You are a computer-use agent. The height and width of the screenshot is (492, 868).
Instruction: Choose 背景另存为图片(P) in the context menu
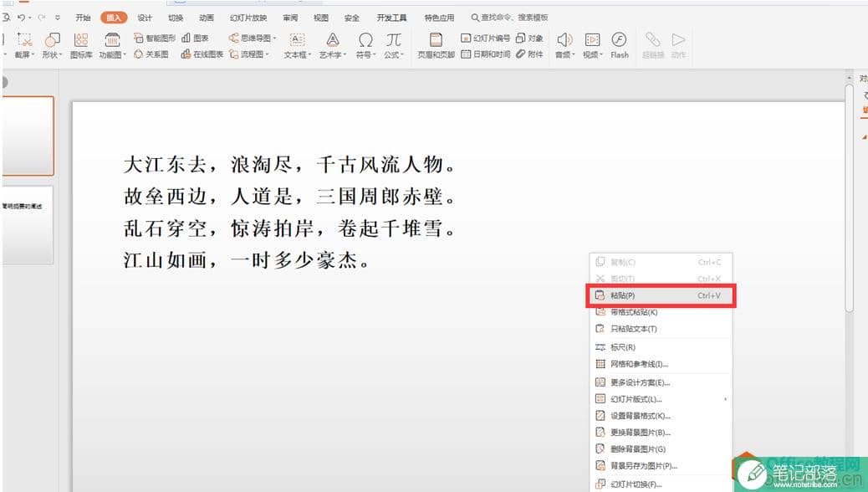[661, 465]
